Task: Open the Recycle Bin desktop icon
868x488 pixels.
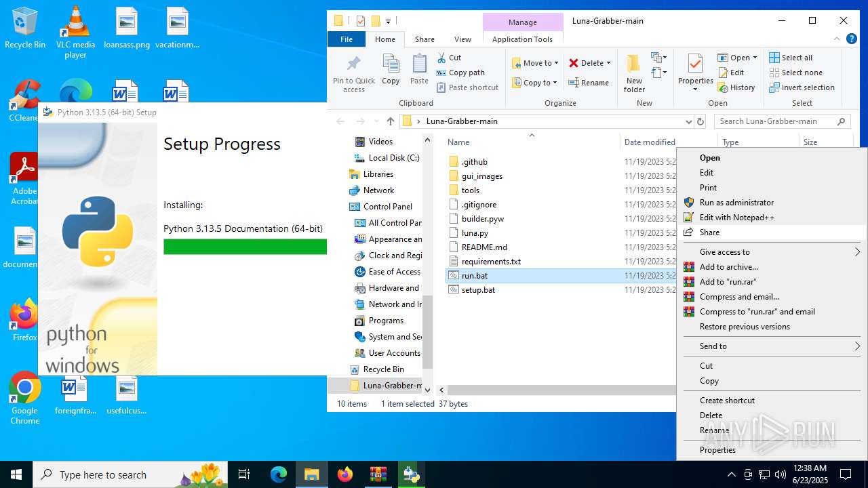Action: (x=25, y=28)
